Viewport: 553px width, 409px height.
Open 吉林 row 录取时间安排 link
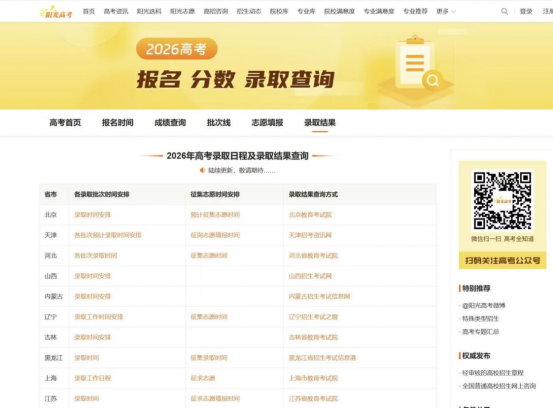(x=92, y=337)
